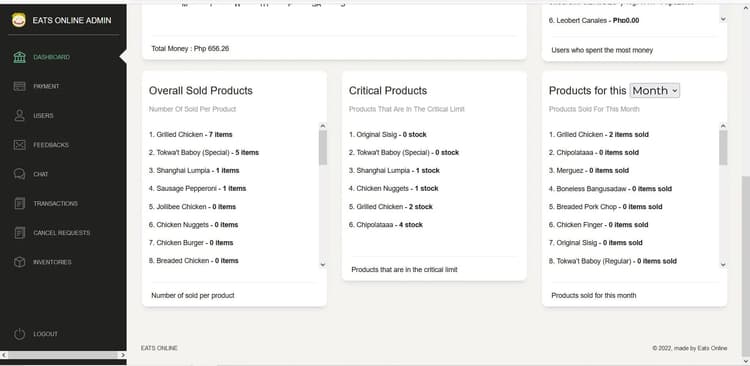Click EATS ONLINE footer link
This screenshot has height=366, width=750.
click(x=159, y=348)
